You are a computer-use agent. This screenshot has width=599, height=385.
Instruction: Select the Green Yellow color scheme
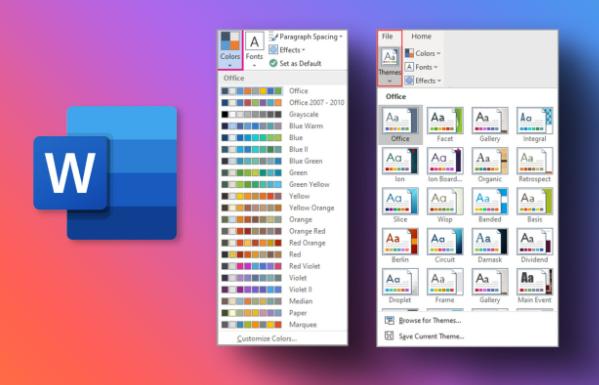283,184
